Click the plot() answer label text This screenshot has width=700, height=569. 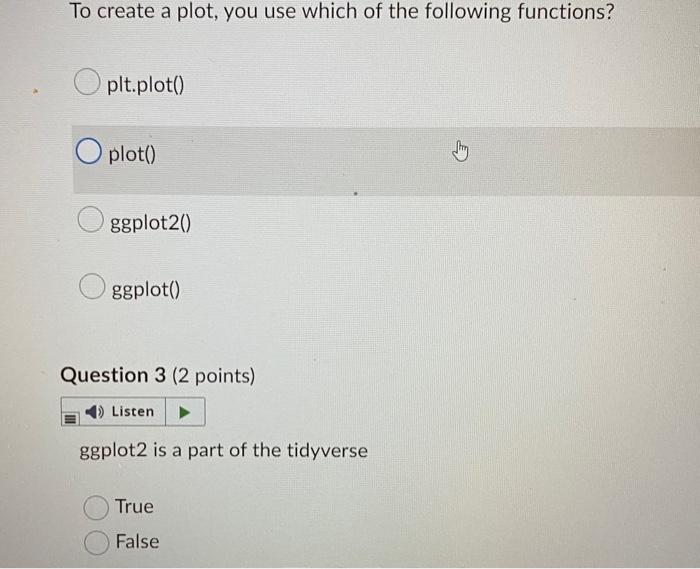point(132,154)
